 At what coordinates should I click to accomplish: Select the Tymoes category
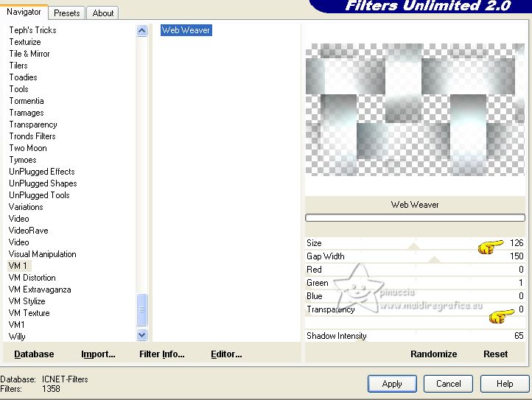[23, 160]
